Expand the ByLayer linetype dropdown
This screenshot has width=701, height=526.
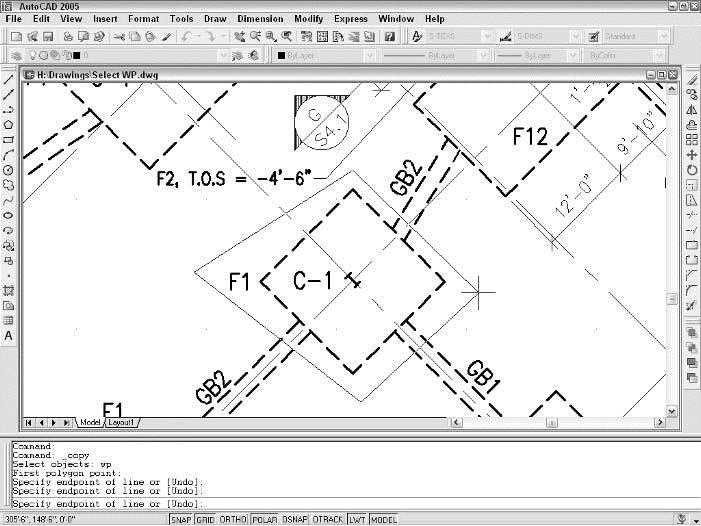[x=483, y=55]
